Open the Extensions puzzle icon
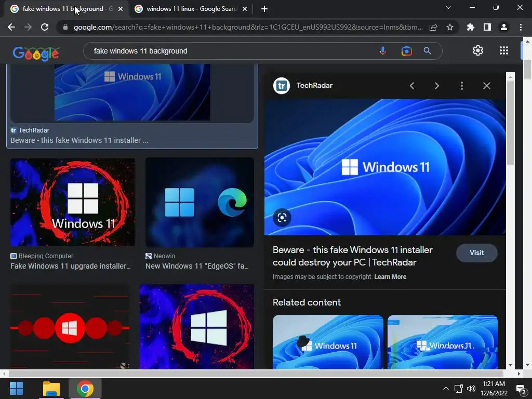The height and width of the screenshot is (399, 532). tap(471, 27)
